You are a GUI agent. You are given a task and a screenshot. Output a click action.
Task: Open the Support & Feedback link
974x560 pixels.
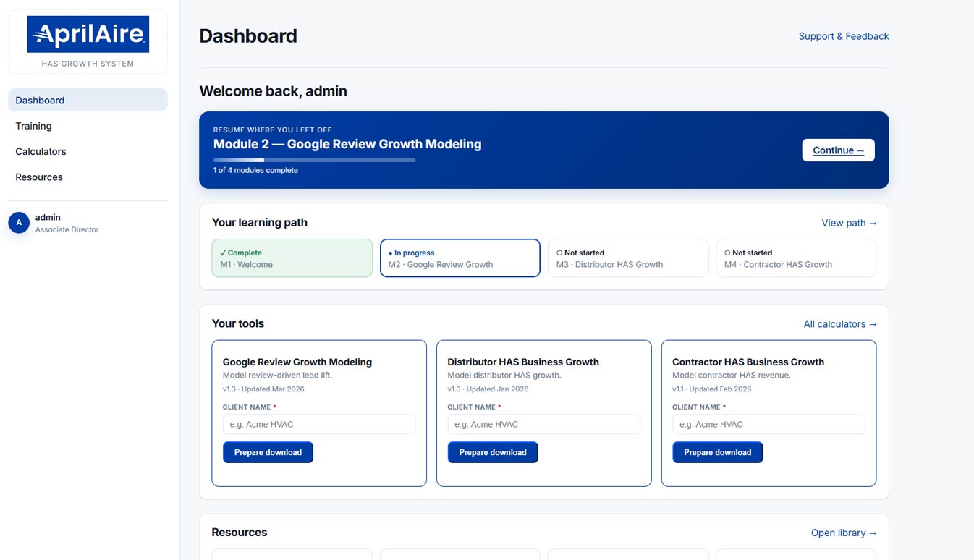coord(844,36)
